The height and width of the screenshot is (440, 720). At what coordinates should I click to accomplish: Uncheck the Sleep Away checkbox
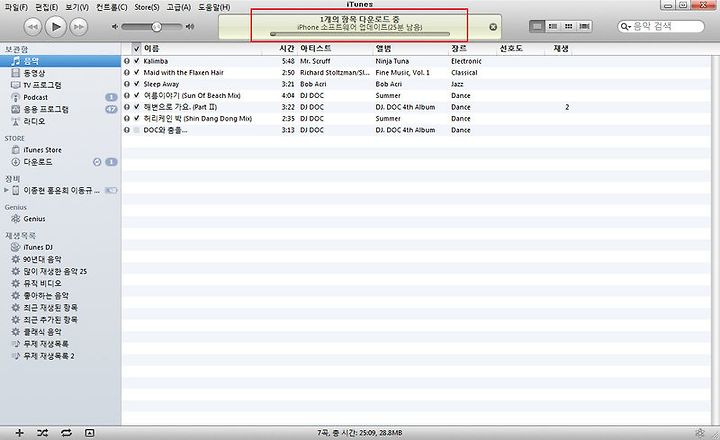tap(136, 84)
